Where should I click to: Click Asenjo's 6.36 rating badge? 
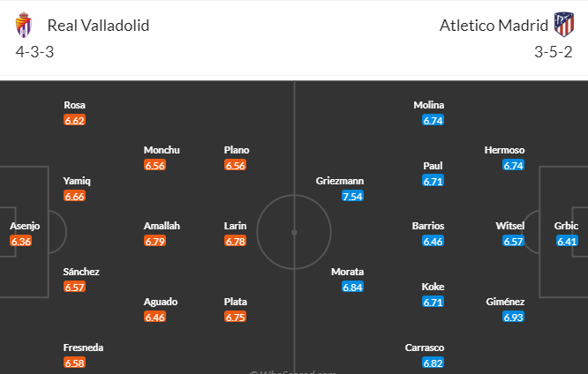pos(20,242)
